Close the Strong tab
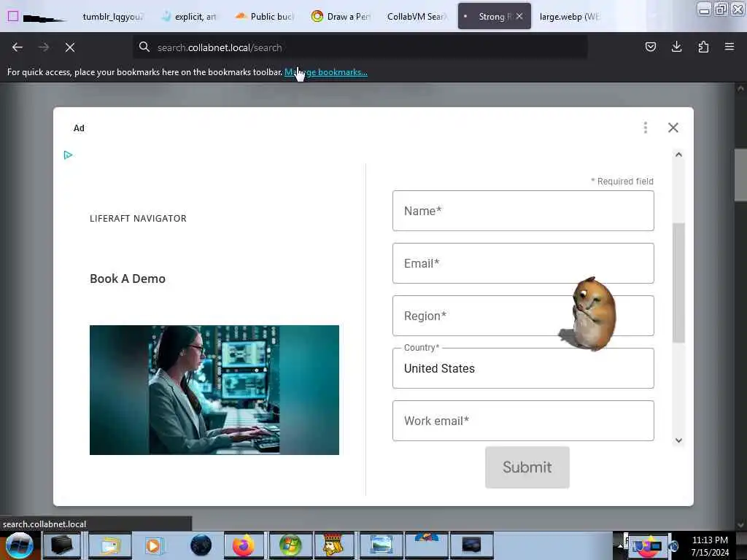Image resolution: width=747 pixels, height=560 pixels. click(x=519, y=16)
